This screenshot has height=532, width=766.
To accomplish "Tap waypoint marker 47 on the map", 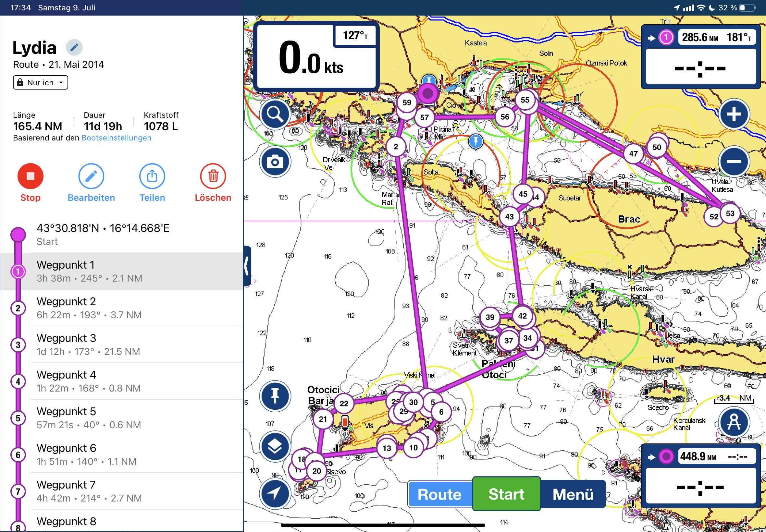I will tap(633, 154).
